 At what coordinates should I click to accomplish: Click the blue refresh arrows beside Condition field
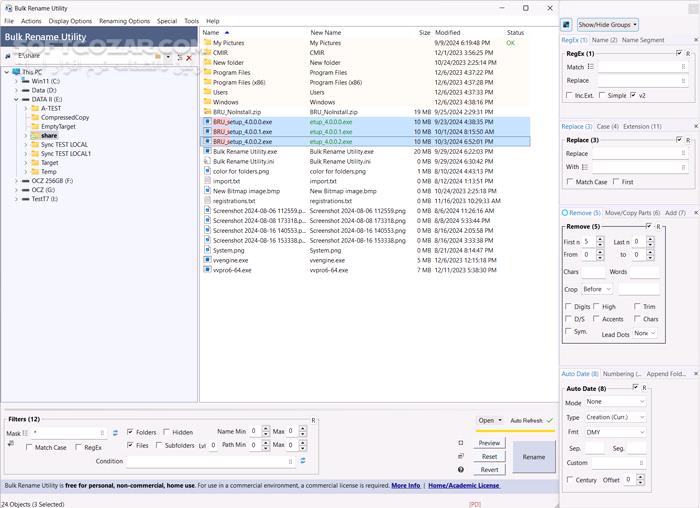303,461
